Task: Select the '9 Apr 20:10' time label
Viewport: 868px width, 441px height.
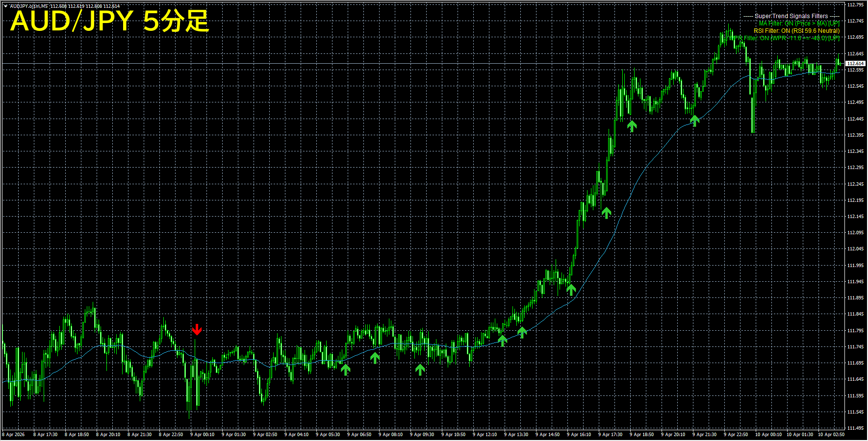Action: pos(673,435)
